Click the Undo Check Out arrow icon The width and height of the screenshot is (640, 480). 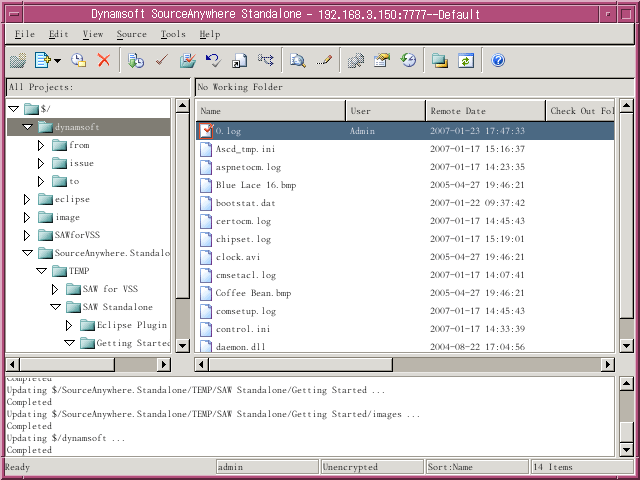215,61
